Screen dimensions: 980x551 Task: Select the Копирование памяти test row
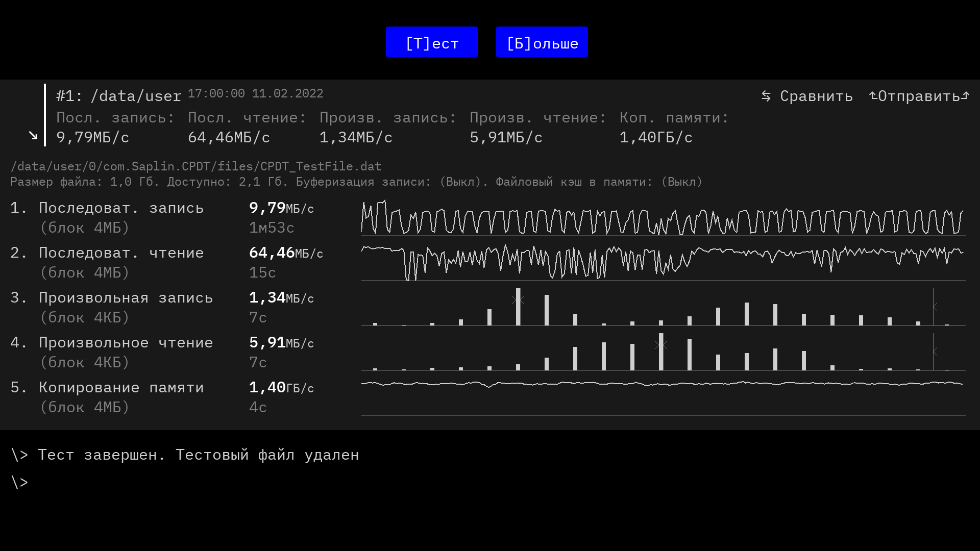121,388
